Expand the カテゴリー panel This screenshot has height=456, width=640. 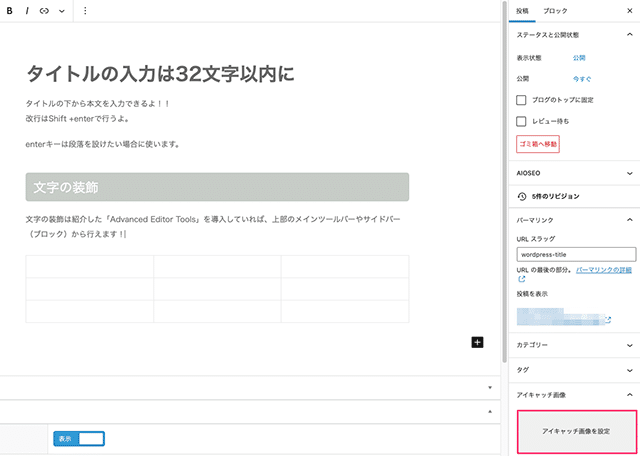572,344
